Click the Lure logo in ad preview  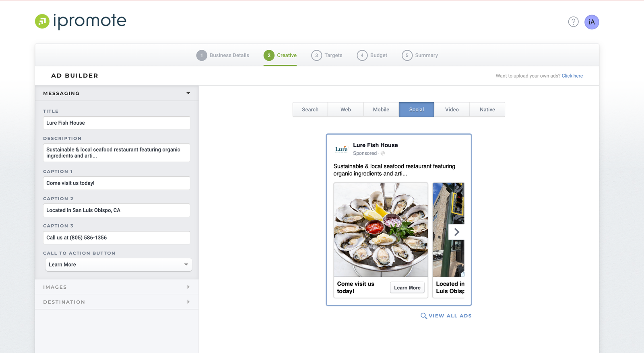click(341, 149)
